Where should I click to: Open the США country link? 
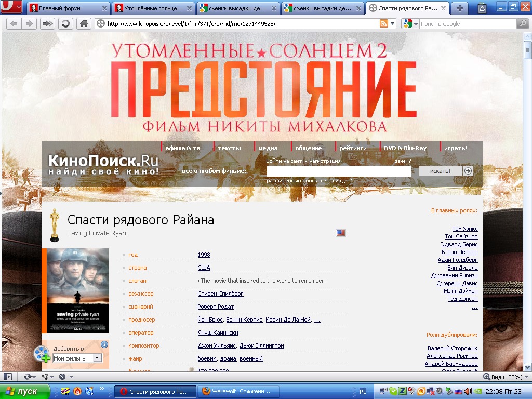pos(204,268)
